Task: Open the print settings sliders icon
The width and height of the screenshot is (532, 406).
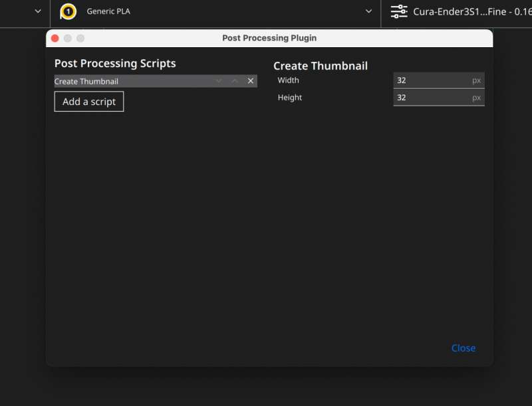Action: (398, 11)
